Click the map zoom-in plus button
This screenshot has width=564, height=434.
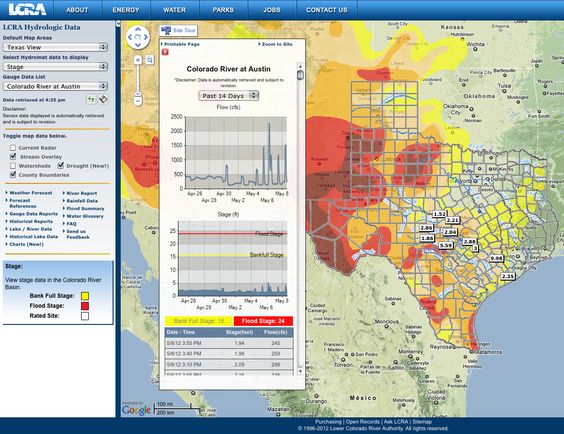pyautogui.click(x=138, y=60)
